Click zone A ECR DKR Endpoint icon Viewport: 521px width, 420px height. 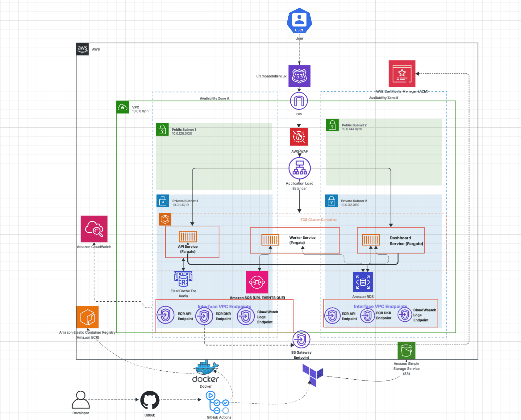pos(204,316)
